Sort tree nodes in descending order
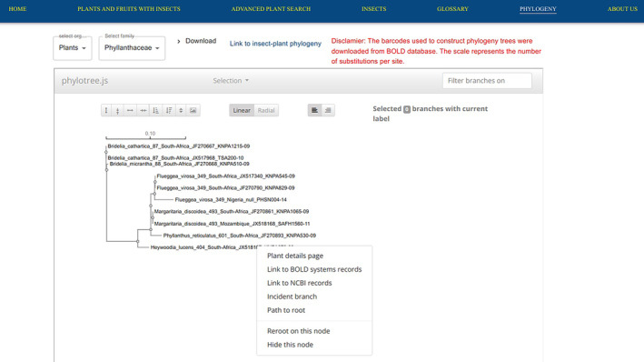 tap(169, 110)
